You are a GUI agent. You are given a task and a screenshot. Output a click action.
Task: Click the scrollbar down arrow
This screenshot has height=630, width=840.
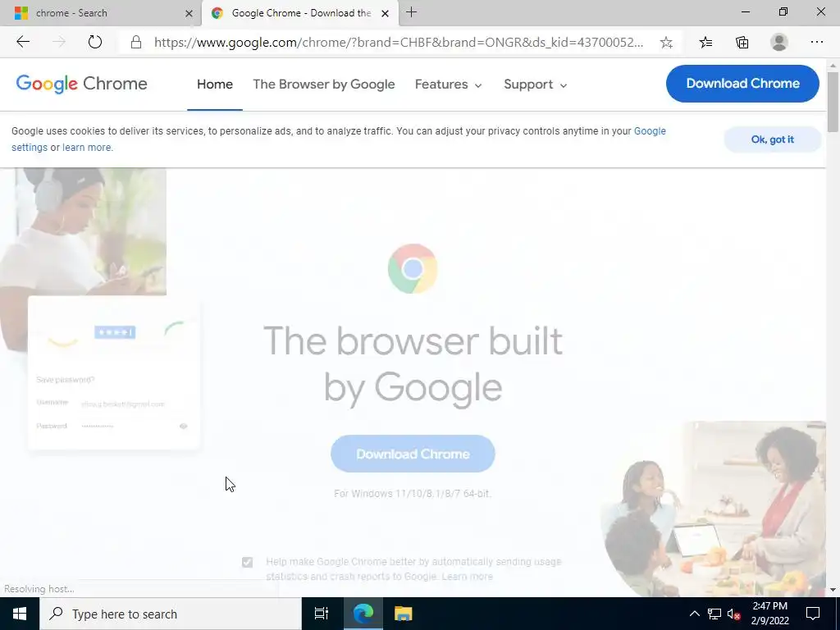833,590
